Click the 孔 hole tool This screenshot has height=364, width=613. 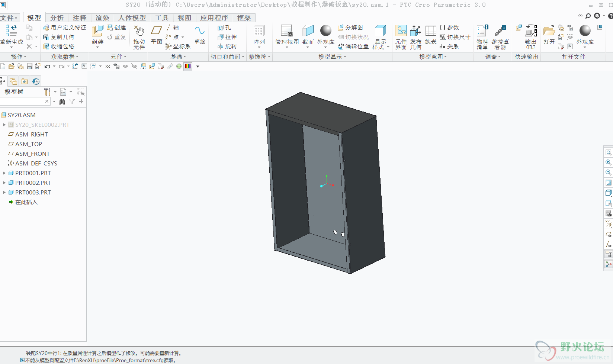pos(224,28)
